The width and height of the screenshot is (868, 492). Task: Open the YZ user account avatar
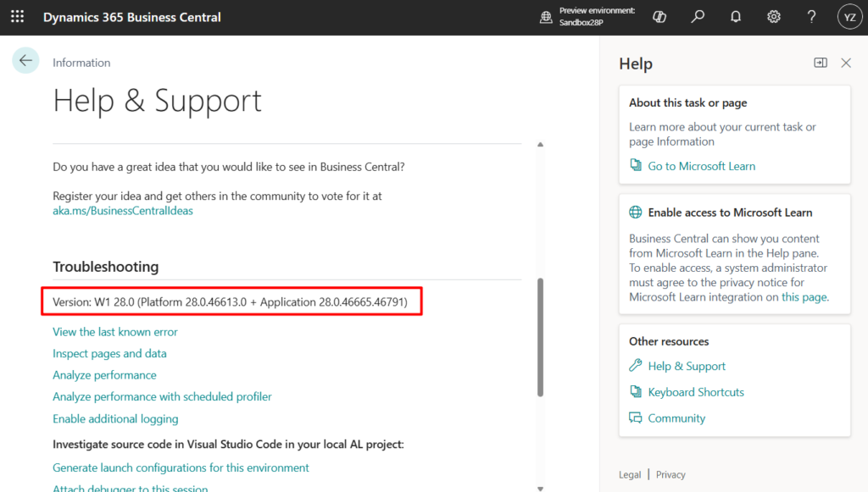pos(849,17)
